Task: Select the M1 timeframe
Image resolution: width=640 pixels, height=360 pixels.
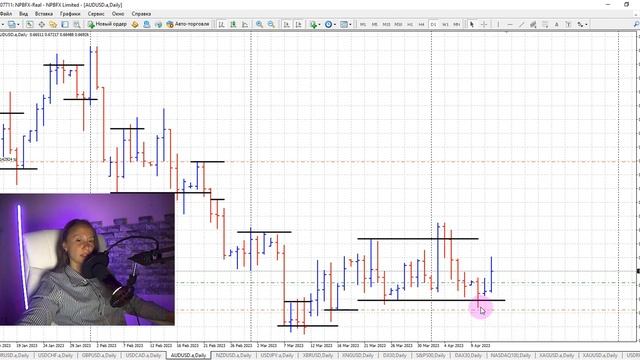Action: coord(363,24)
